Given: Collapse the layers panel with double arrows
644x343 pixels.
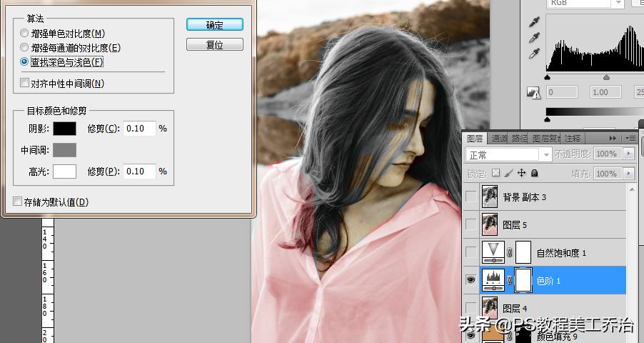Looking at the screenshot, I should pos(613,138).
